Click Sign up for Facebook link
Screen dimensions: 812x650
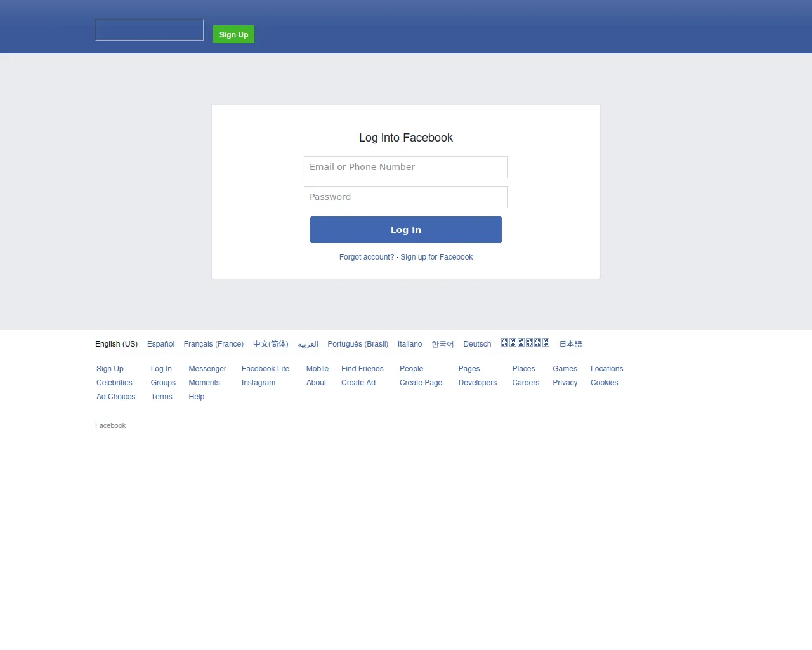[436, 257]
